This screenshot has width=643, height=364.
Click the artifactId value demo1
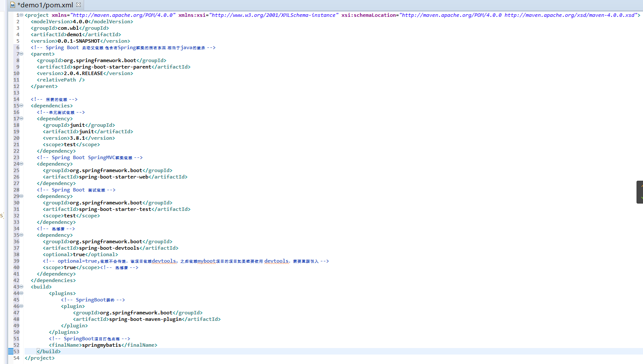tap(74, 35)
